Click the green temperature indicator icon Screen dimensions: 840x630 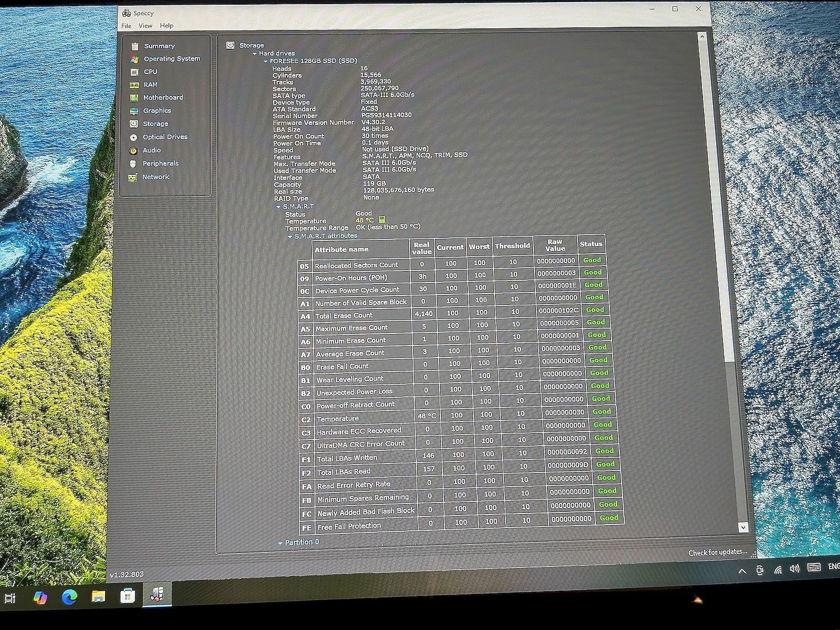[382, 219]
